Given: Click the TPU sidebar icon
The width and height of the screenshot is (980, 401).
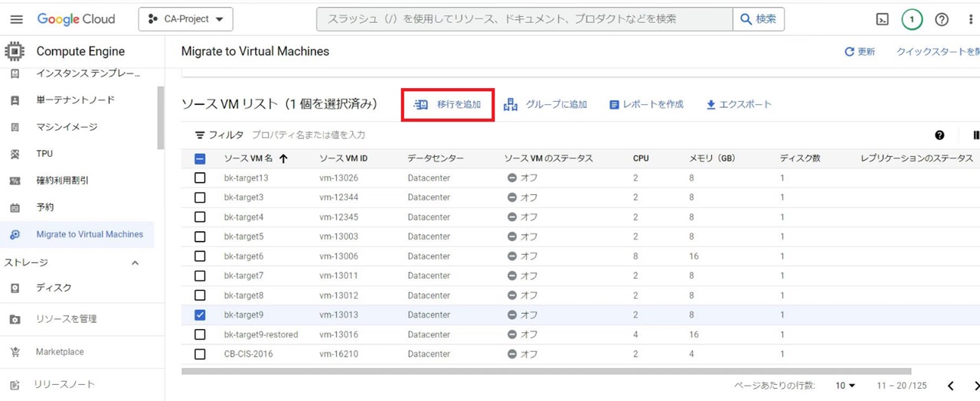Looking at the screenshot, I should click(x=15, y=154).
